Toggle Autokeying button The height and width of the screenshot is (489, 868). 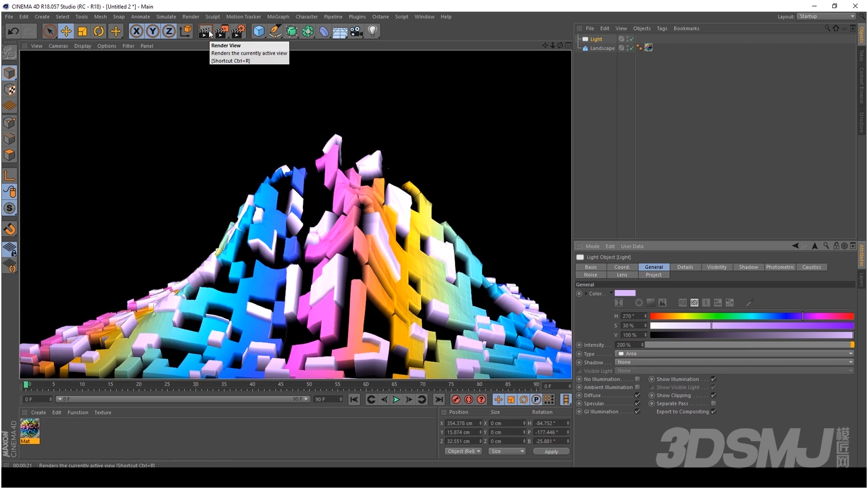click(468, 400)
